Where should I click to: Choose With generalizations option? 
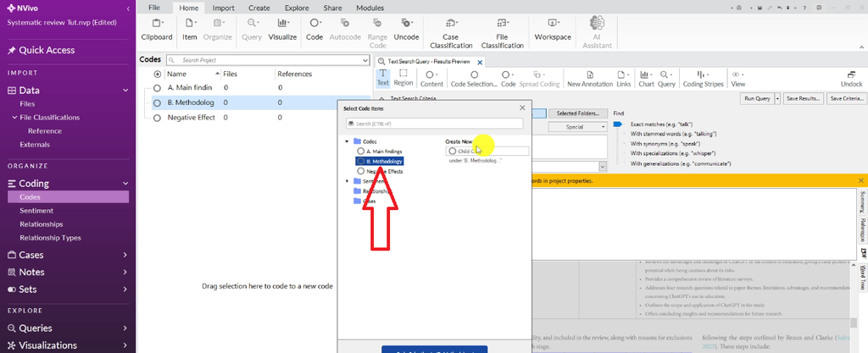681,163
